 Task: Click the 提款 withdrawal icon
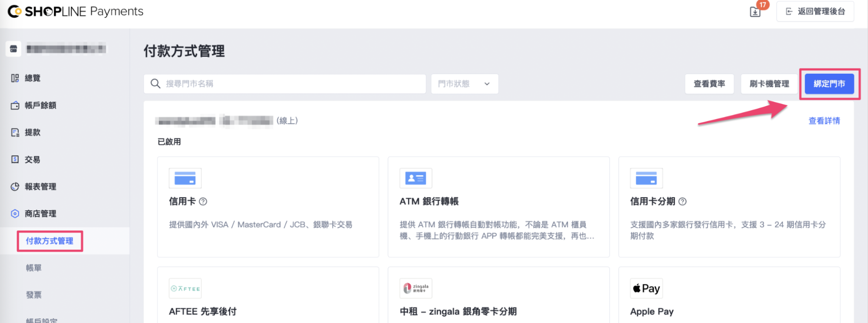15,132
